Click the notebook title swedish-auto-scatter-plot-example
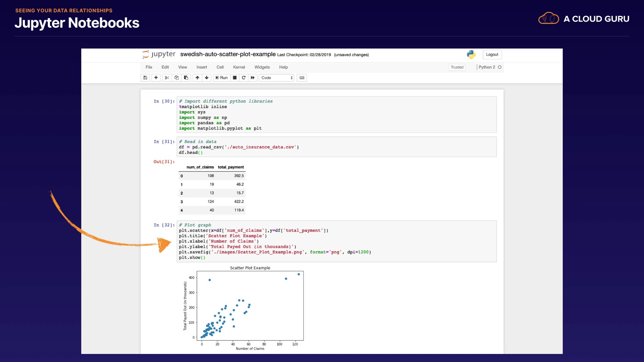The image size is (644, 362). [x=228, y=54]
